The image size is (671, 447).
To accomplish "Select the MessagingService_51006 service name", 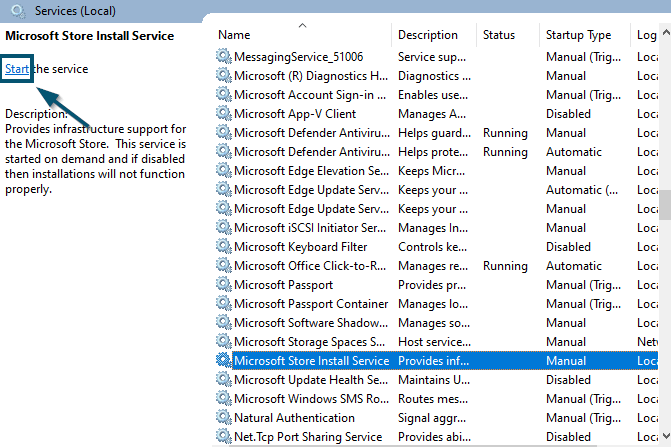I will [x=299, y=57].
